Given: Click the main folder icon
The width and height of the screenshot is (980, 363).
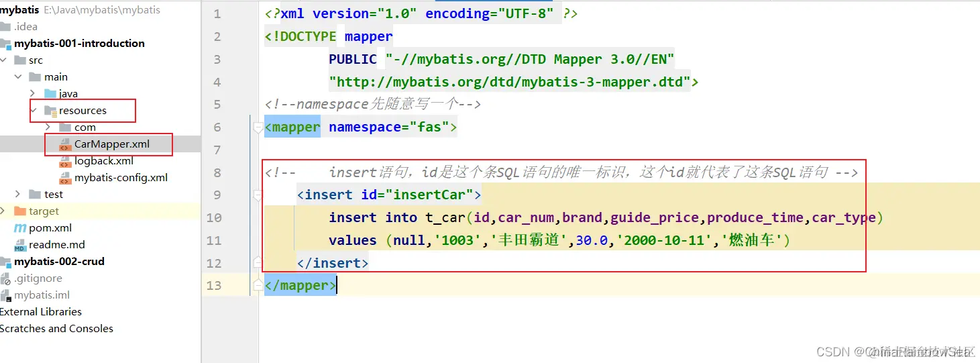Looking at the screenshot, I should point(35,77).
